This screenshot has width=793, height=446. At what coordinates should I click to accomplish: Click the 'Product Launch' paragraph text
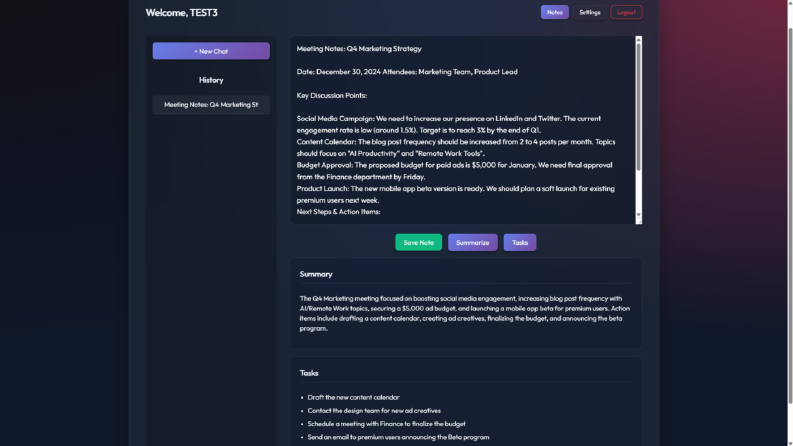coord(455,194)
